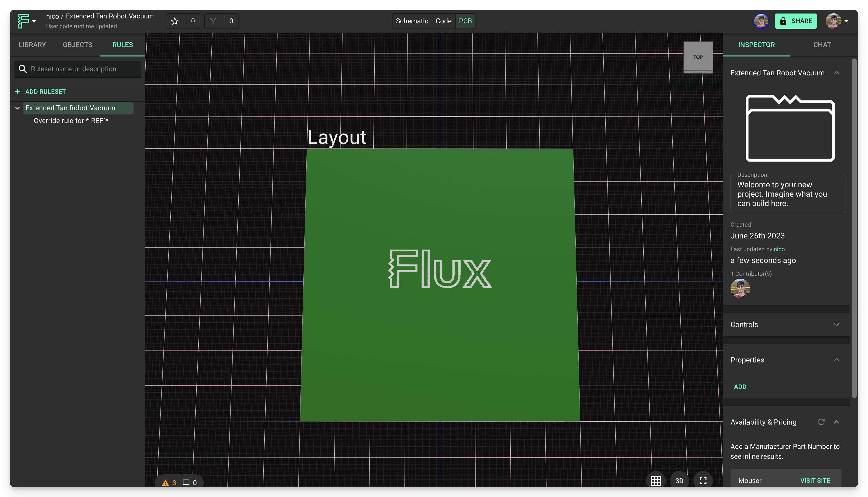Star the project with the star icon

point(175,21)
